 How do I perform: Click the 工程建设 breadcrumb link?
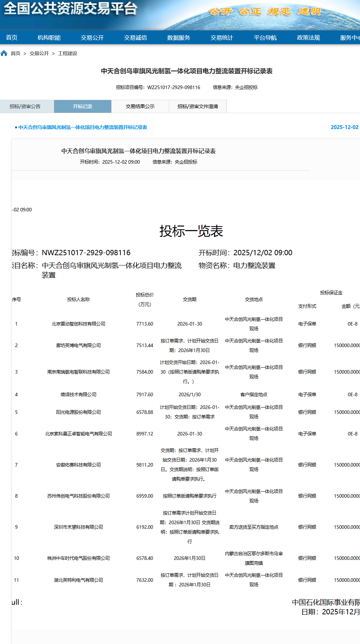pos(67,53)
